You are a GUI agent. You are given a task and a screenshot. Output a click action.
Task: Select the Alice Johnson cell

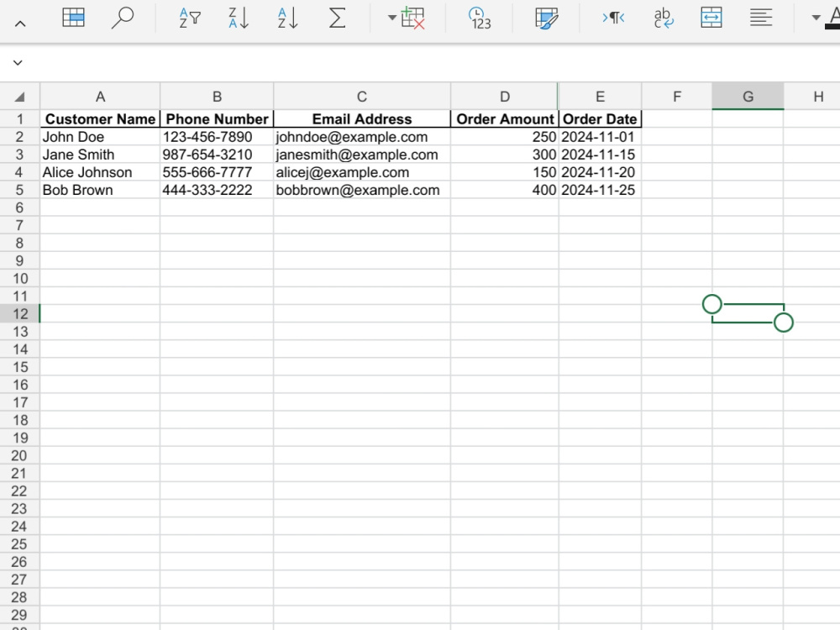click(100, 172)
